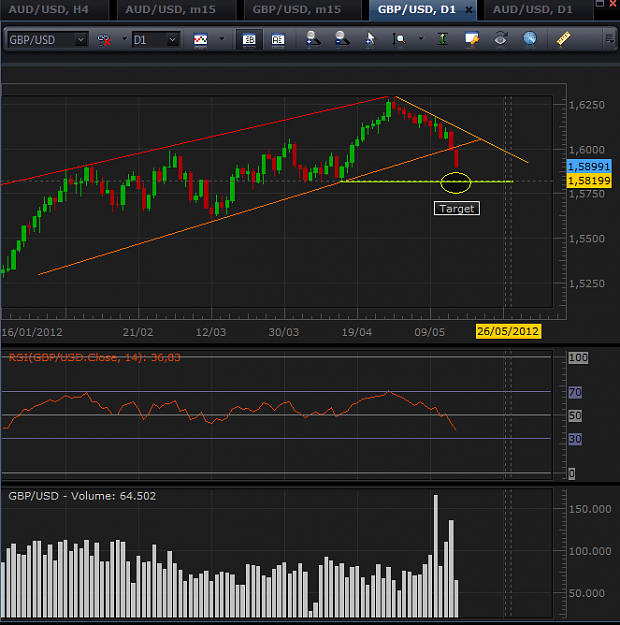Expand the chart type dropdown arrow

(222, 39)
